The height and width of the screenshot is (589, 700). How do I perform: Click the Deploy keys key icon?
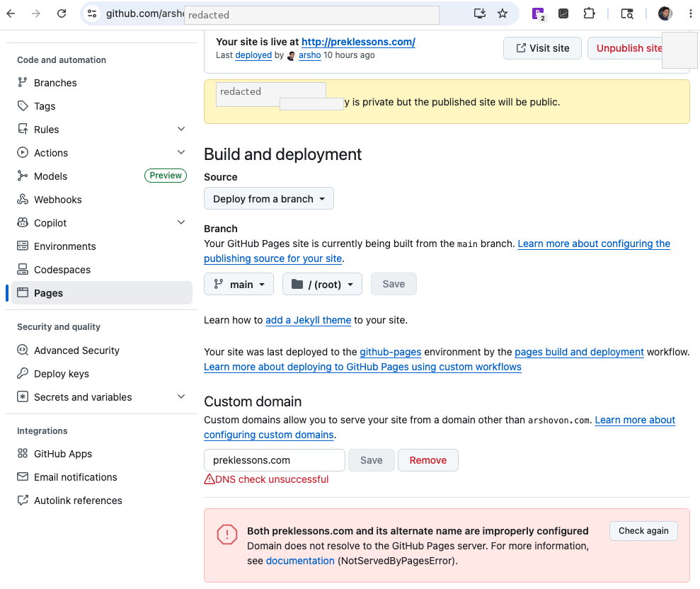pos(23,373)
